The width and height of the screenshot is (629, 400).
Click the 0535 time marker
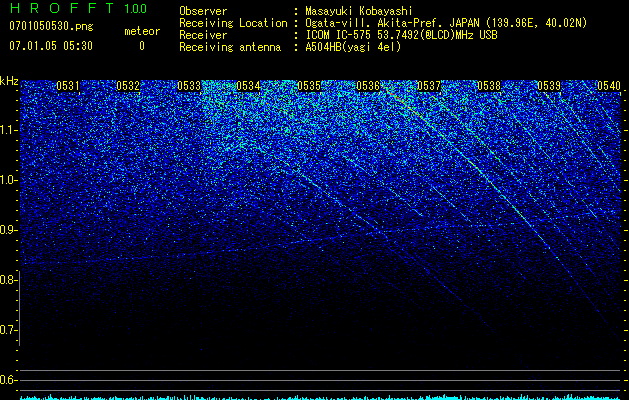[309, 86]
